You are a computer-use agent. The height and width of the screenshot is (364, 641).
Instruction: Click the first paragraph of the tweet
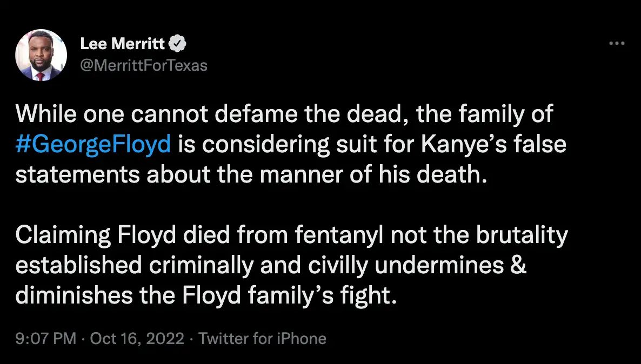270,144
